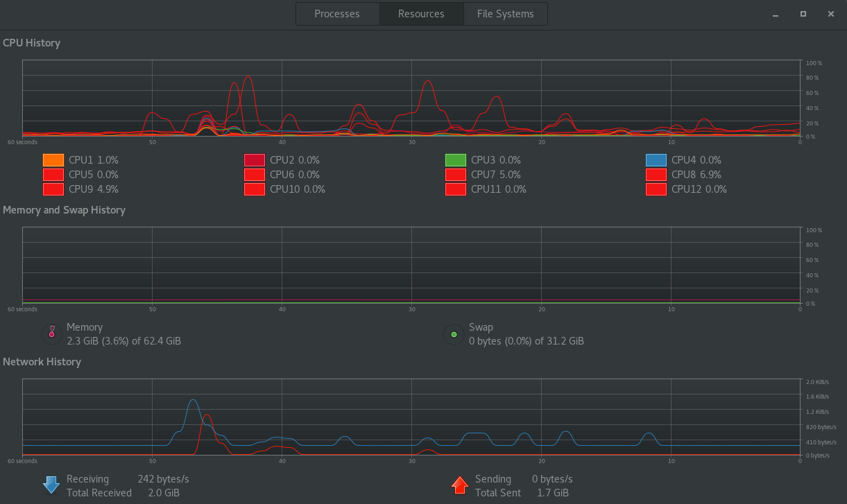Click the CPU10 color swatch
Viewport: 847px width, 504px height.
point(255,189)
